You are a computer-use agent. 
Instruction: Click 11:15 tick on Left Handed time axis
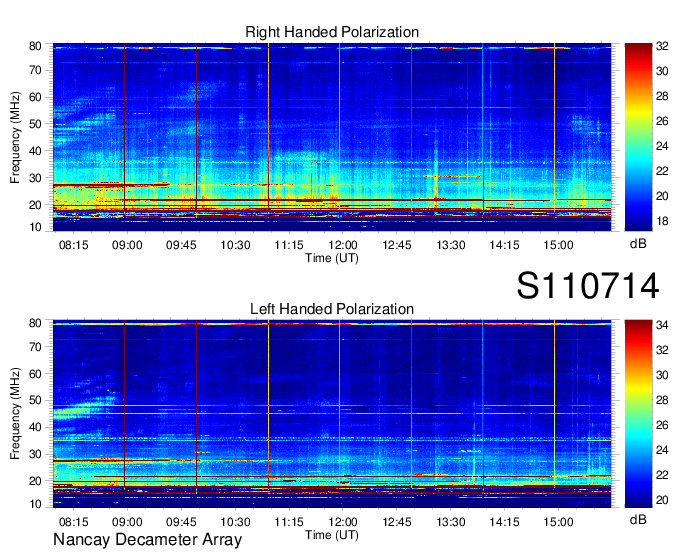pyautogui.click(x=289, y=522)
